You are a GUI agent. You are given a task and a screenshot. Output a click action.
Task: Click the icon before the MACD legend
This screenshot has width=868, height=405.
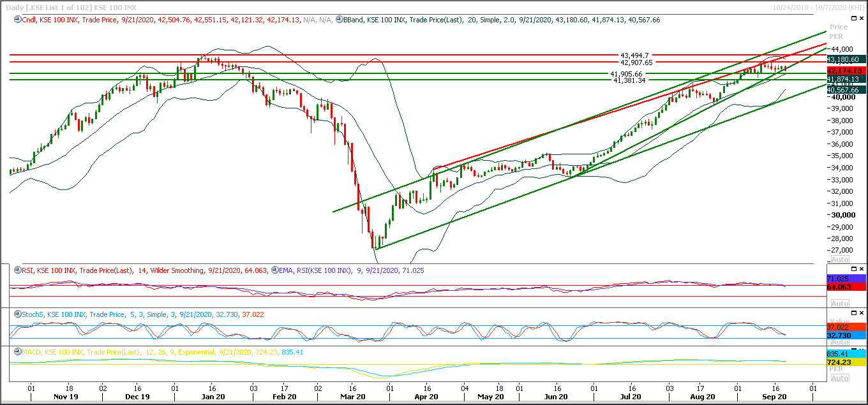(x=18, y=351)
